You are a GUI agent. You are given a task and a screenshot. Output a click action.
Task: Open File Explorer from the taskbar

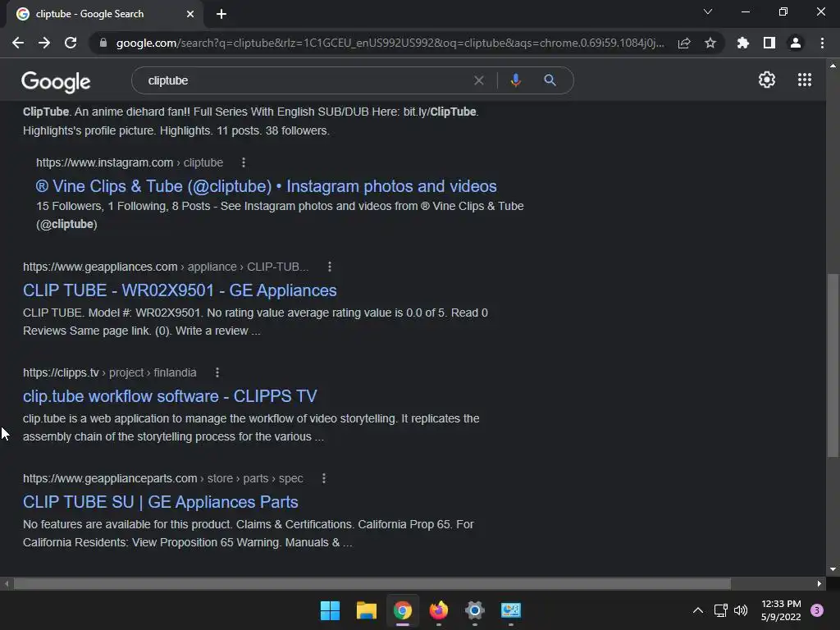367,610
